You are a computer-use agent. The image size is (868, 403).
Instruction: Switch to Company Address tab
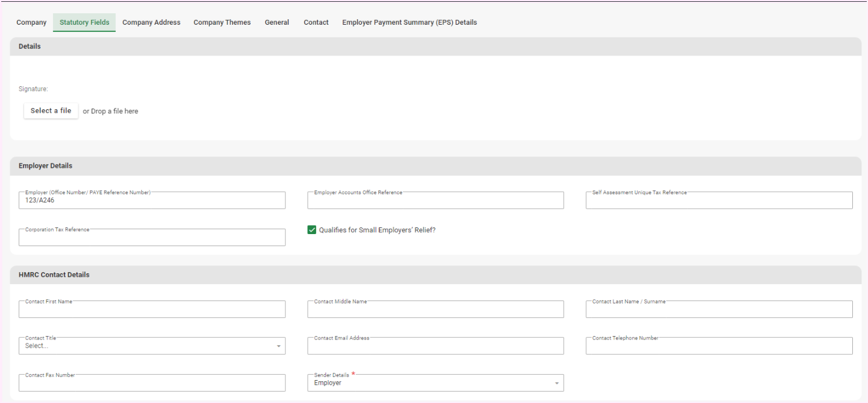[x=151, y=22]
